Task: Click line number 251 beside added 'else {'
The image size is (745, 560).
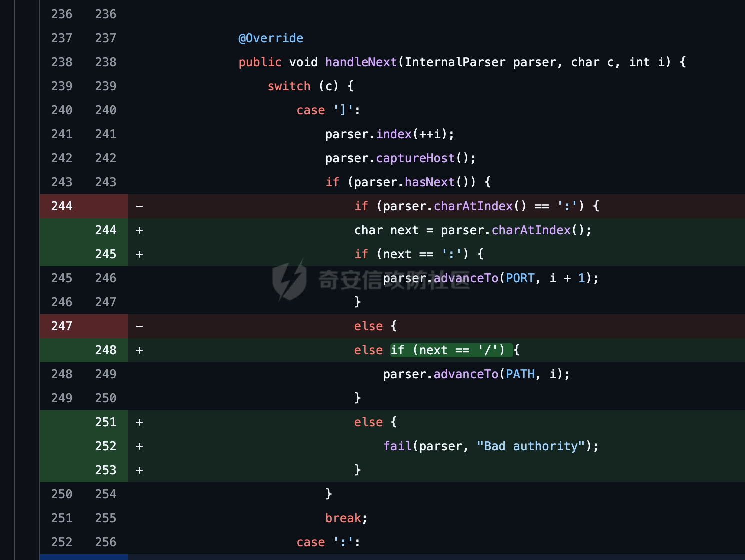Action: 106,422
